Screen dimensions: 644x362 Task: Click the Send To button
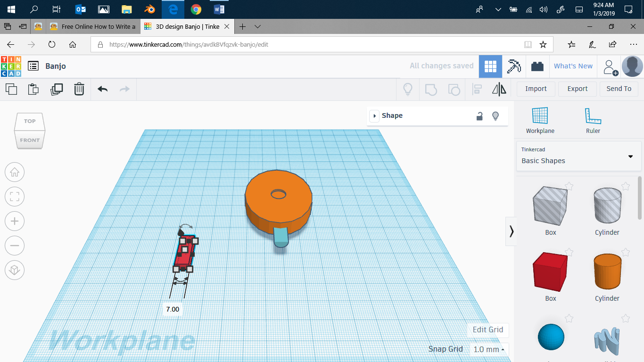pos(619,89)
